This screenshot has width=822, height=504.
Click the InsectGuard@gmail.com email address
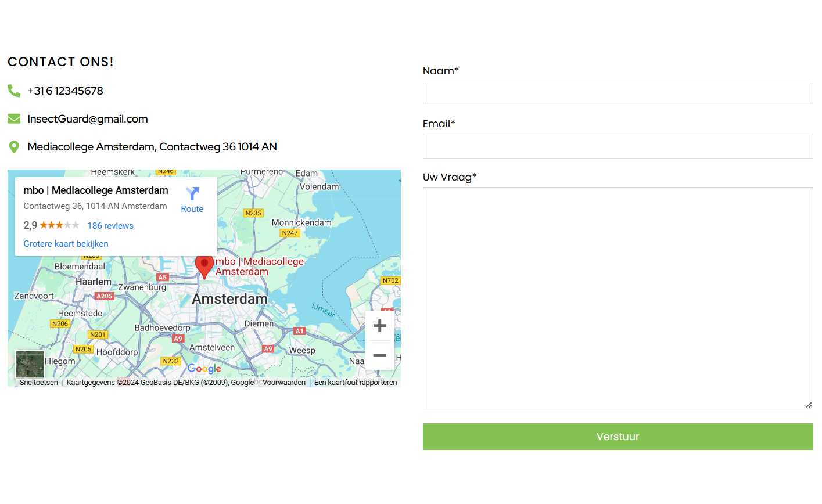click(x=88, y=119)
